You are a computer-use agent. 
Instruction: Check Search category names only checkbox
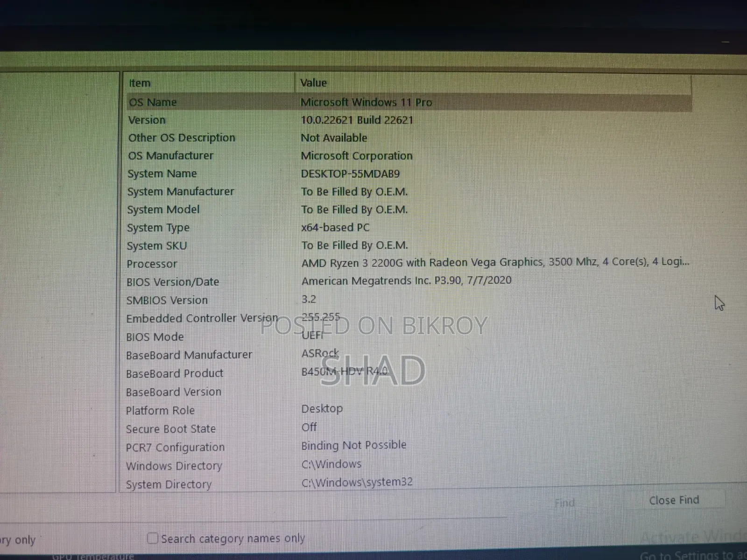pos(153,538)
